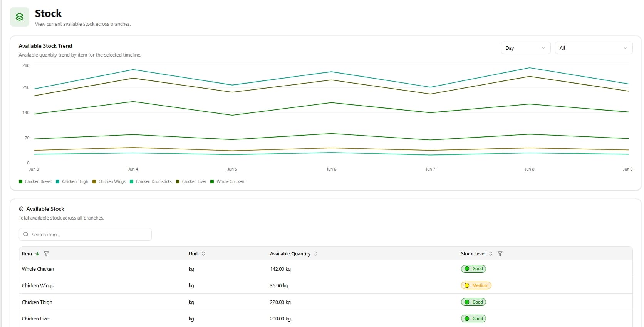This screenshot has width=644, height=327.
Task: Click the Good badge for Chicken Liver
Action: pos(473,319)
